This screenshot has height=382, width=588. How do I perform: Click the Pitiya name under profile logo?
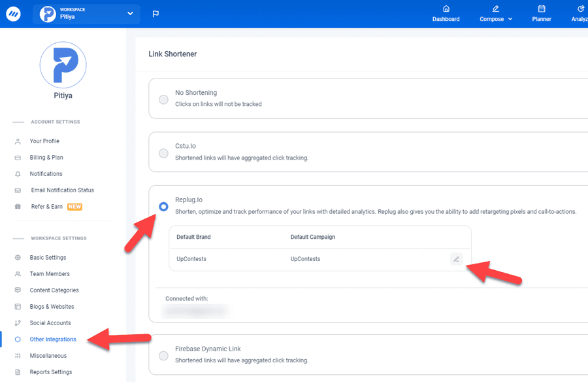coord(63,95)
